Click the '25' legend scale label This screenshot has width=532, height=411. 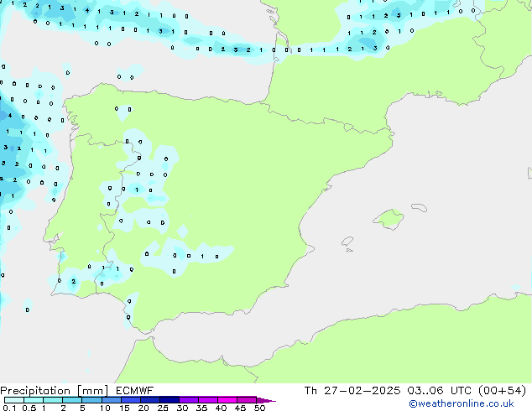pos(163,408)
